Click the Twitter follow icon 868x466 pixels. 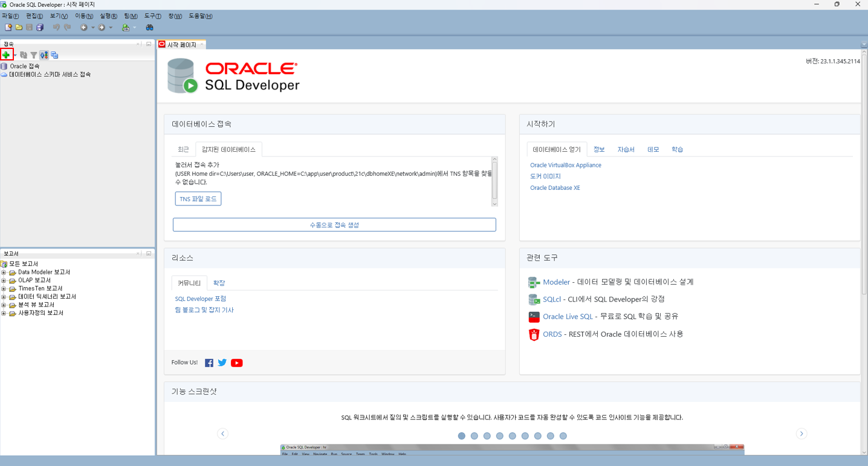coord(222,363)
